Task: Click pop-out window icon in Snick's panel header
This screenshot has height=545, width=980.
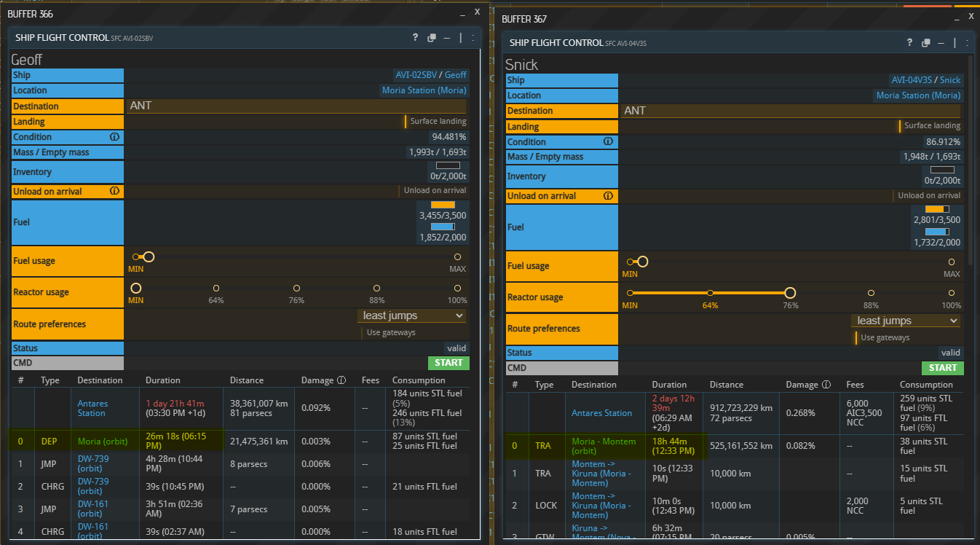Action: pyautogui.click(x=925, y=43)
